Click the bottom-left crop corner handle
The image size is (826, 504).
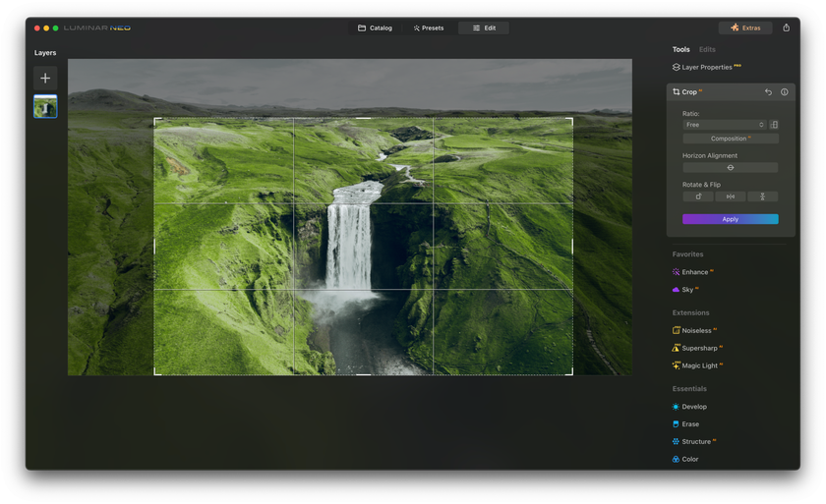coord(155,373)
